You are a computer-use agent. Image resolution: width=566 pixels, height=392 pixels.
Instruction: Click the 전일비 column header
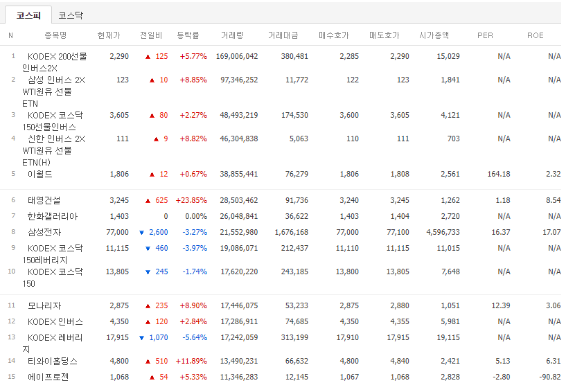coord(151,35)
